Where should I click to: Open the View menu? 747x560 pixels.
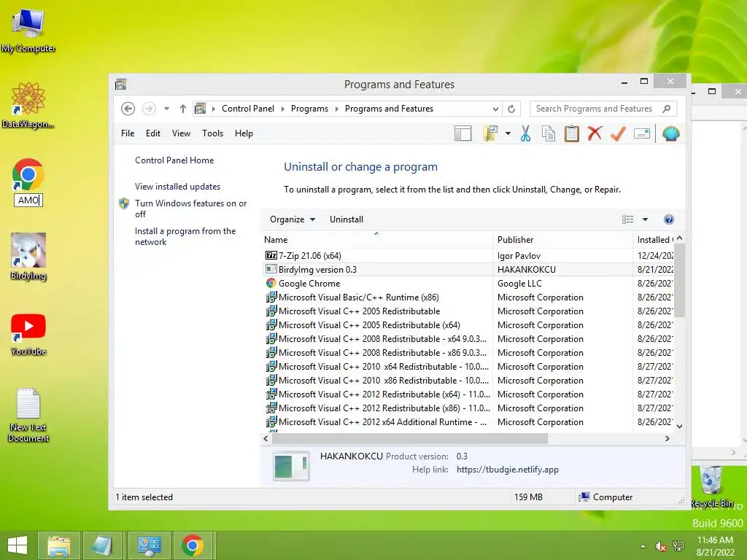coord(181,133)
